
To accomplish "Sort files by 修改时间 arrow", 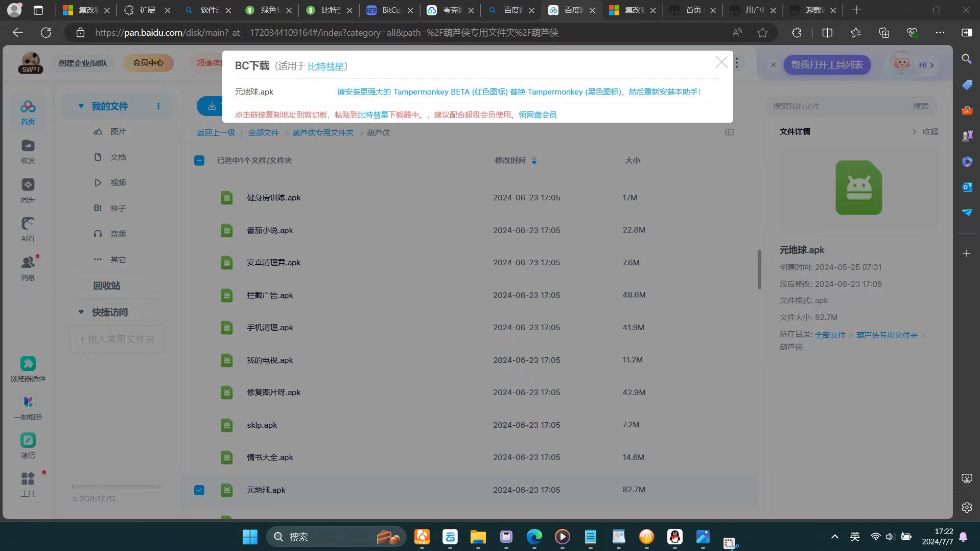I will [534, 161].
